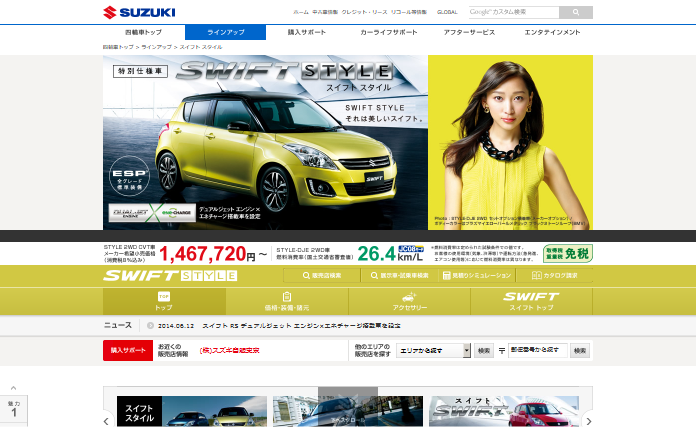Click the 26.4 km/L fuel economy figure
The height and width of the screenshot is (427, 696).
point(390,253)
